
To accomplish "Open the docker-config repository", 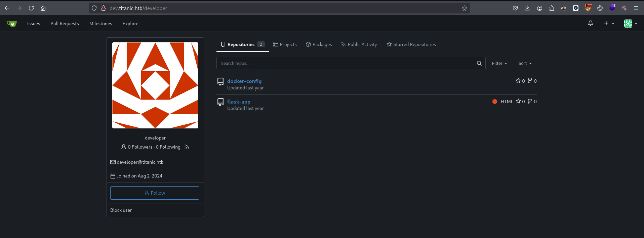I will pos(244,81).
